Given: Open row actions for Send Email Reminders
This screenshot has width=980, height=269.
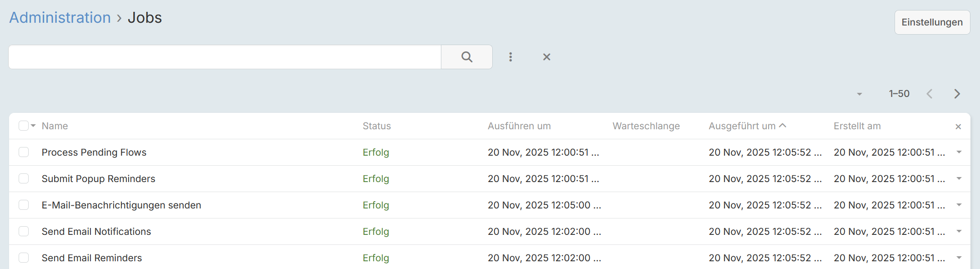Looking at the screenshot, I should (x=959, y=258).
